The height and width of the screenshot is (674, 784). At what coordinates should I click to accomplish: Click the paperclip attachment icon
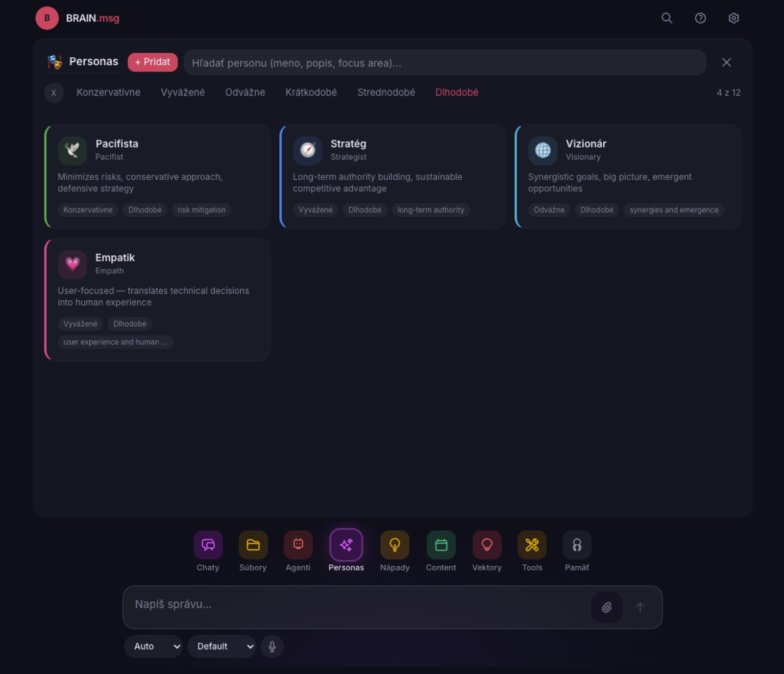(607, 607)
